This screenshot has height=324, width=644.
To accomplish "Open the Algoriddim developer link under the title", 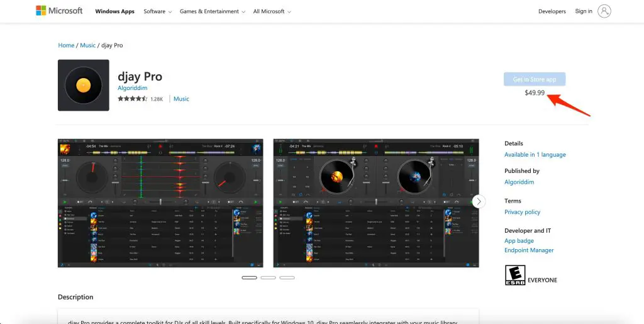I will coord(132,88).
